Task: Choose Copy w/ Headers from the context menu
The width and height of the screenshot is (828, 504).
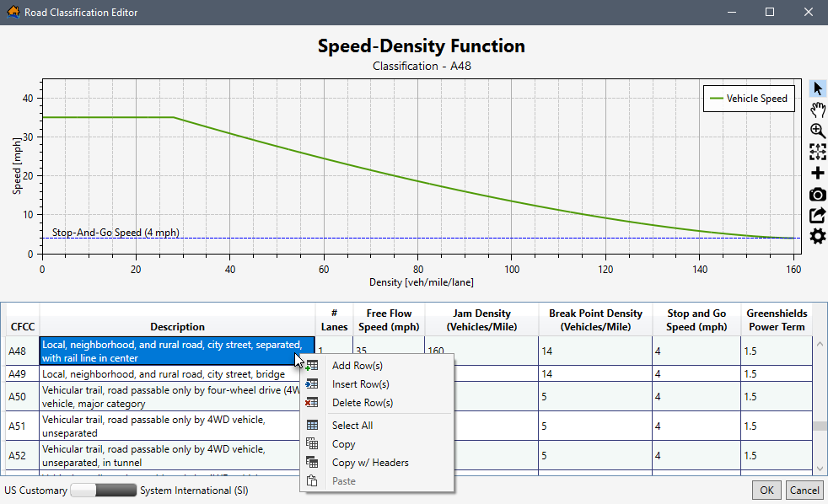Action: pyautogui.click(x=368, y=462)
